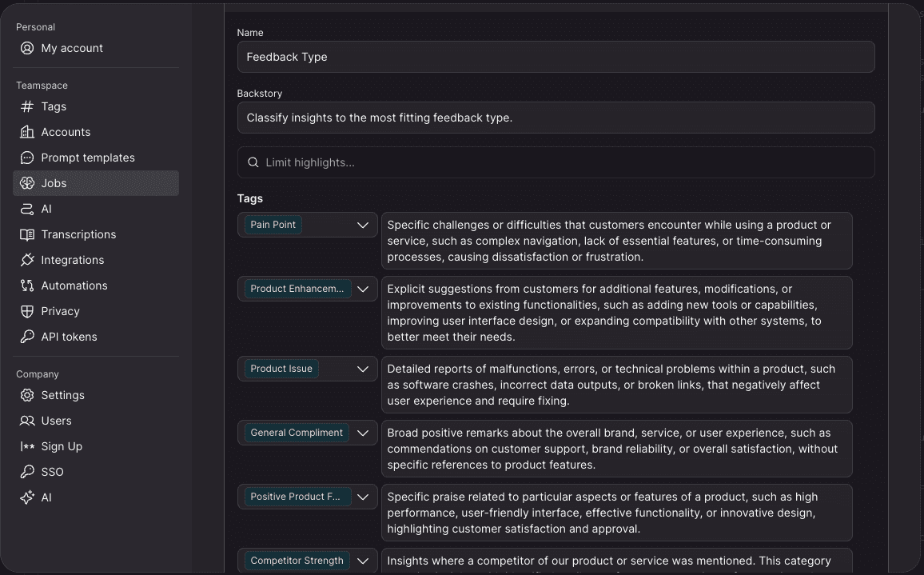
Task: Click the Sign Up password icon
Action: pos(27,446)
